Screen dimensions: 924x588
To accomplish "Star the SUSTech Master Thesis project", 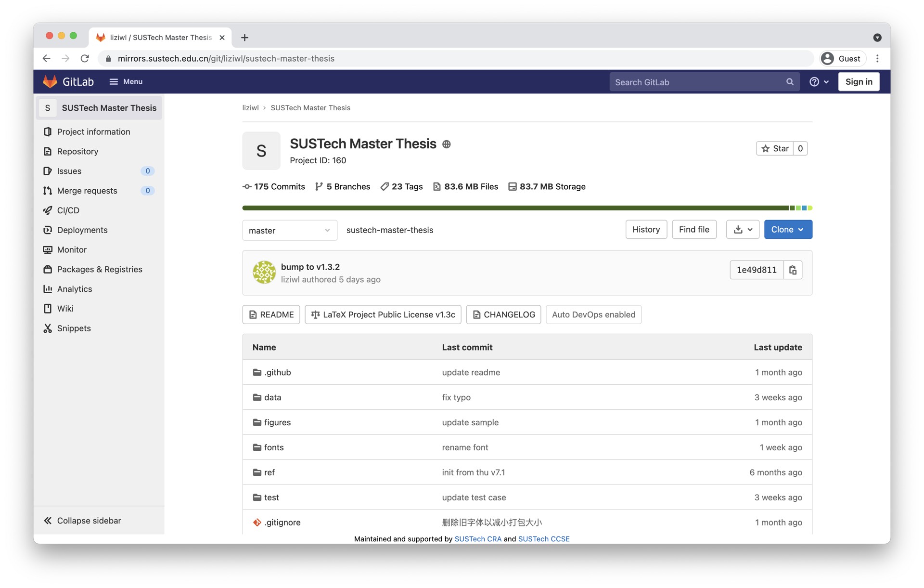I will (x=775, y=148).
